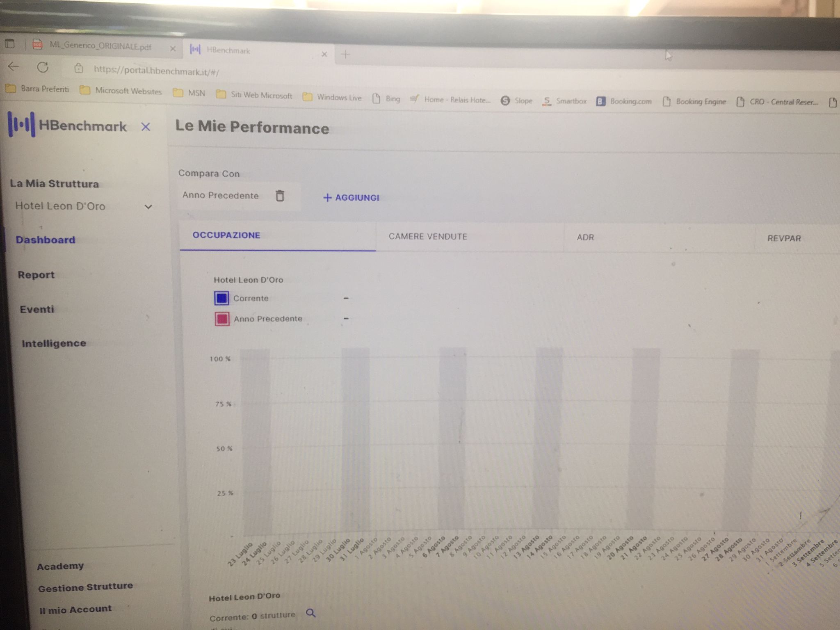Open the Home - Relais Hotel bookmark
The height and width of the screenshot is (630, 840).
click(450, 100)
